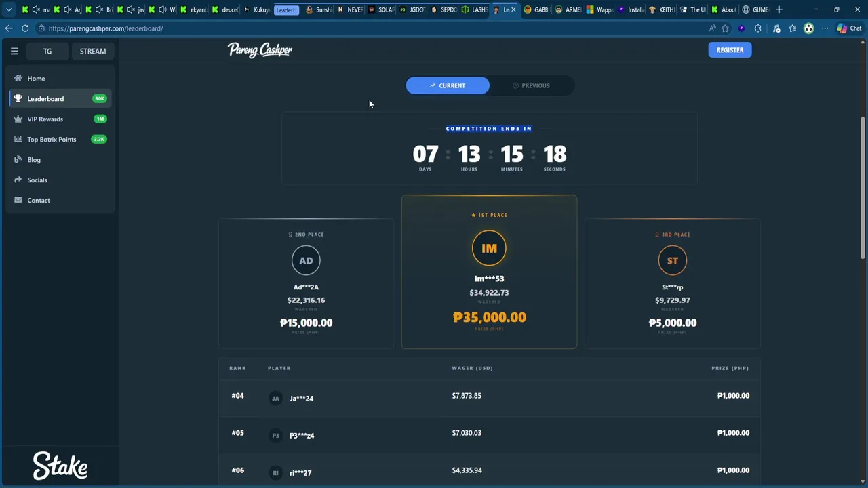Screen dimensions: 868x488
Task: Click the wager value $7,873.85
Action: pos(467,396)
